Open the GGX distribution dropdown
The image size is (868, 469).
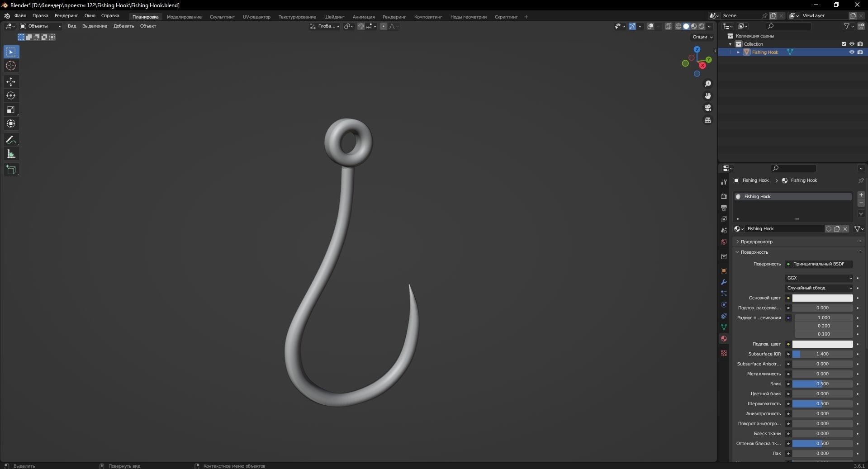point(819,278)
